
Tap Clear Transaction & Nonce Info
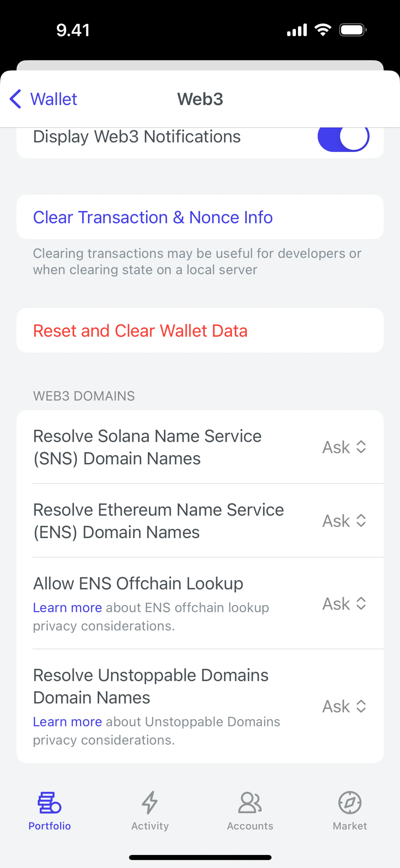tap(153, 217)
